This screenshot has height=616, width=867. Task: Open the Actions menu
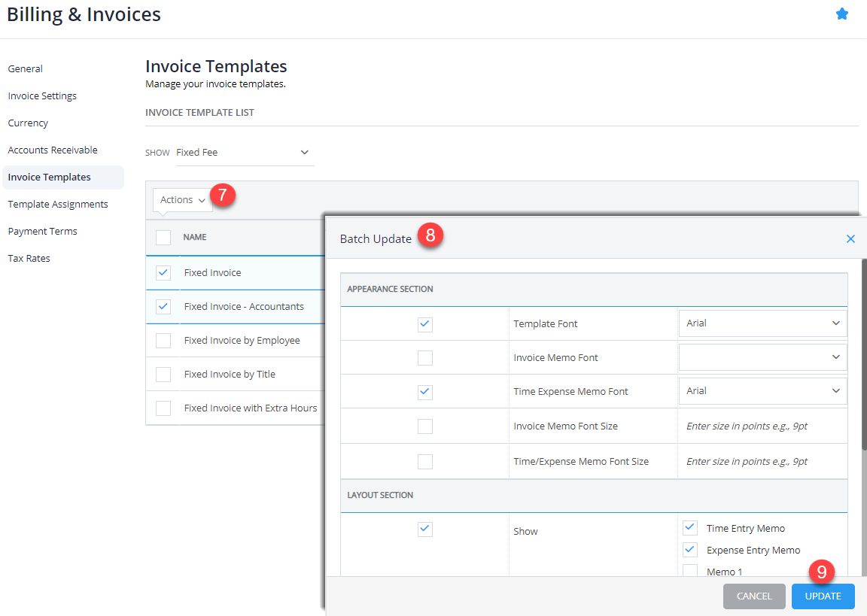182,199
